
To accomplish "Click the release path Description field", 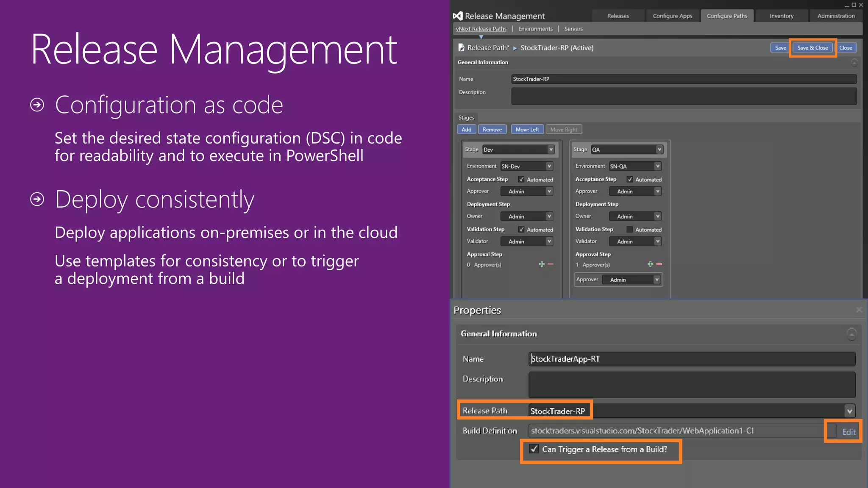I will (684, 96).
